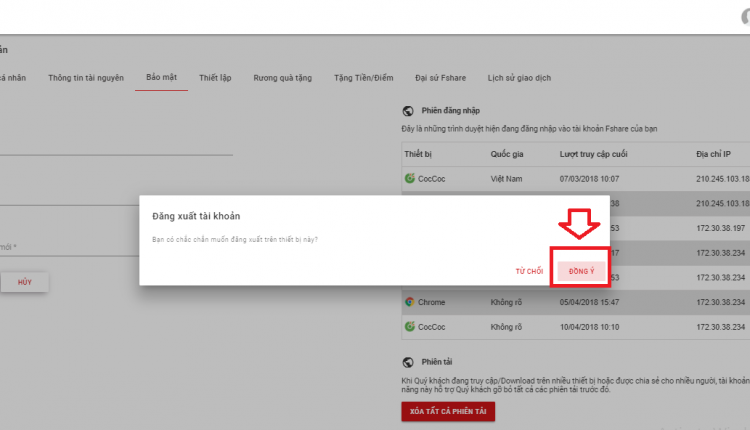Viewport: 750px width, 430px height.
Task: Select the Thiết bị column header
Action: click(x=418, y=154)
